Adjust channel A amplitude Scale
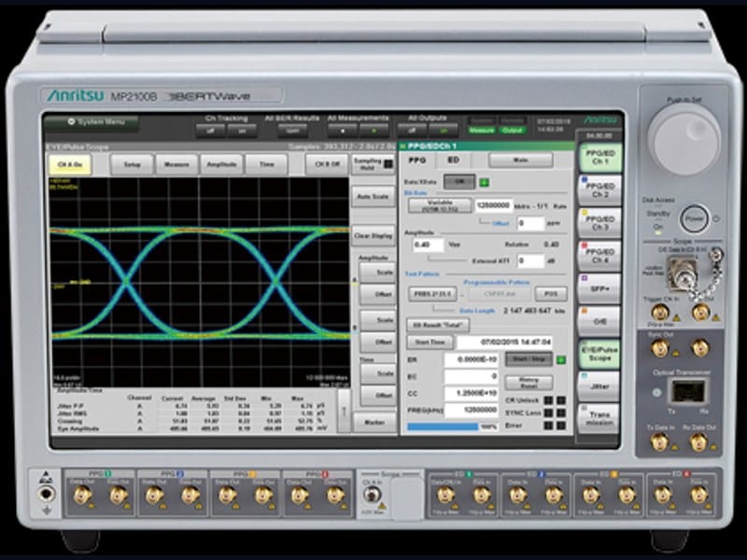 click(378, 273)
